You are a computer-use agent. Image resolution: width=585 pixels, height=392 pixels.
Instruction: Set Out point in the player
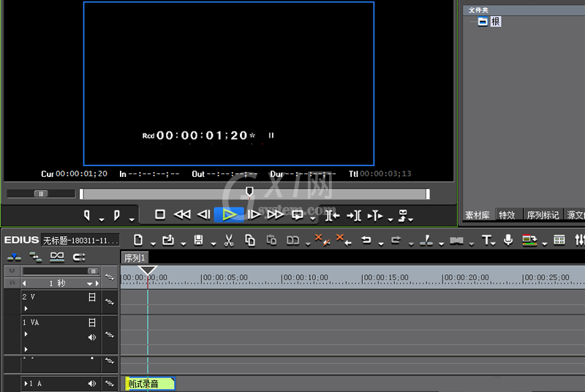(x=116, y=215)
